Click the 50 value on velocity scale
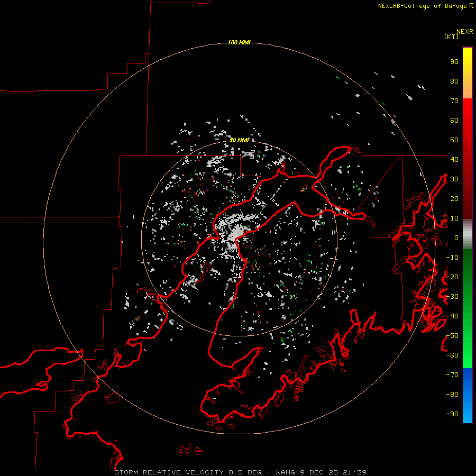 click(454, 140)
